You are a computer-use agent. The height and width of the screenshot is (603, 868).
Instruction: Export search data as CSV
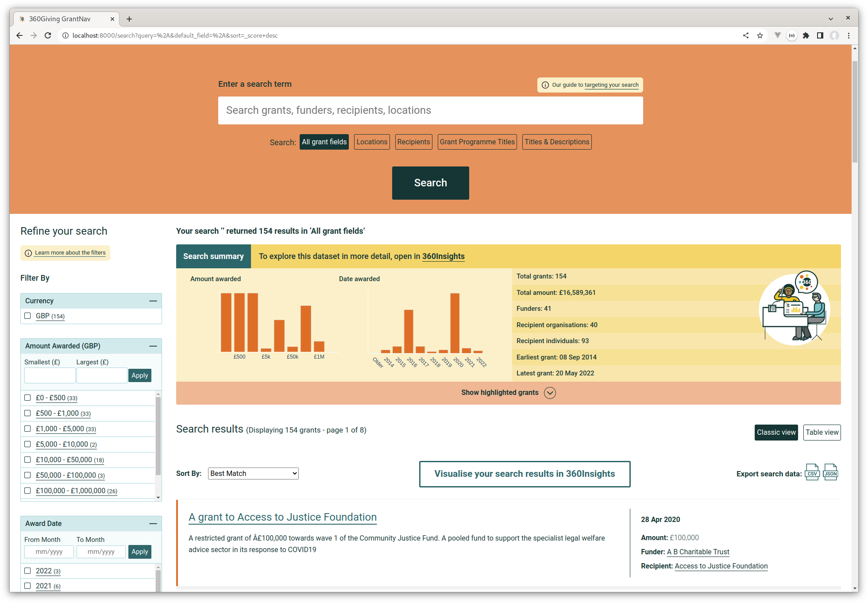812,472
